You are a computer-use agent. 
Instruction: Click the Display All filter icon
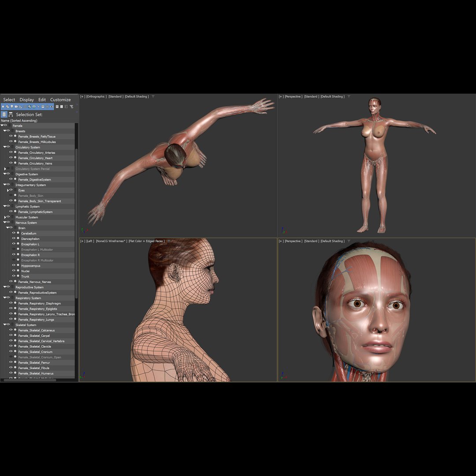click(57, 107)
